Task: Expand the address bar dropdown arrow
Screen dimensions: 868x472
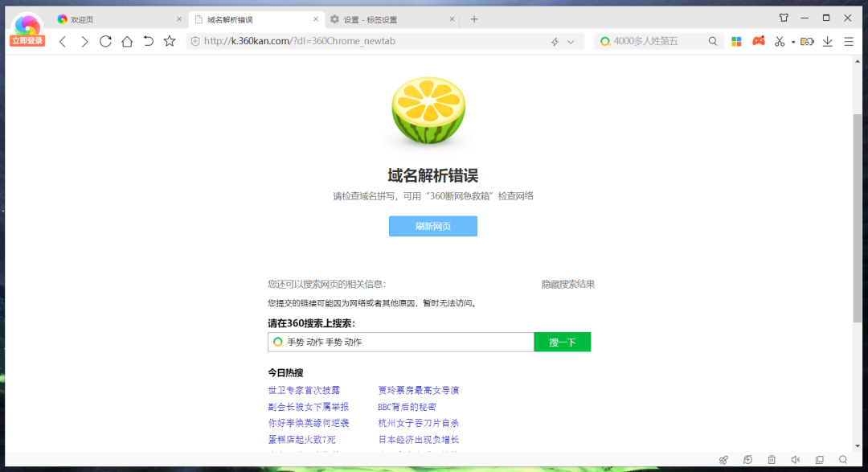Action: [571, 42]
